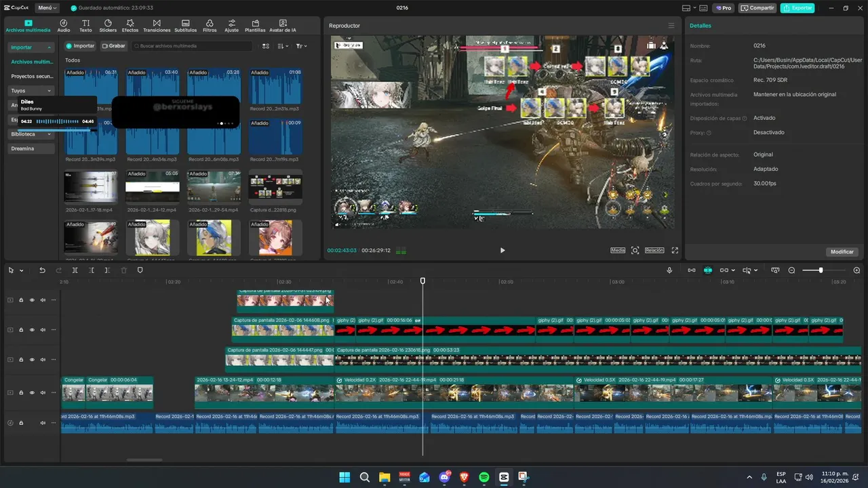Zoom out the timeline
Image resolution: width=868 pixels, height=488 pixels.
(791, 270)
